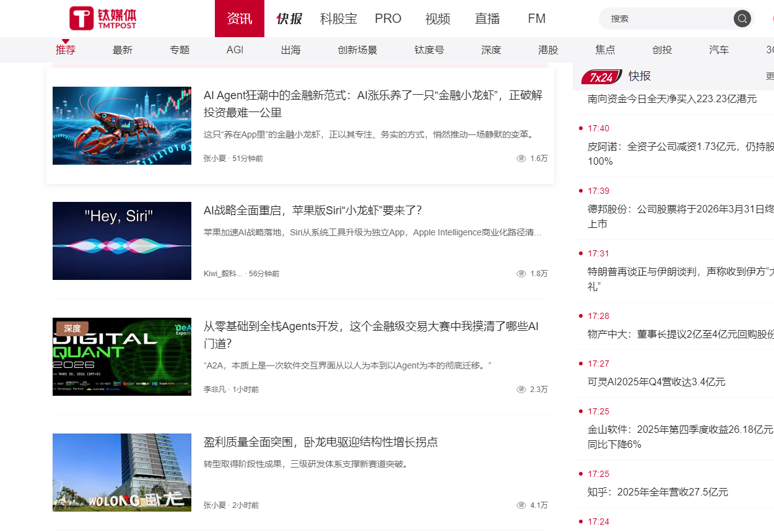Switch to the 快报 navigation tab

[289, 19]
